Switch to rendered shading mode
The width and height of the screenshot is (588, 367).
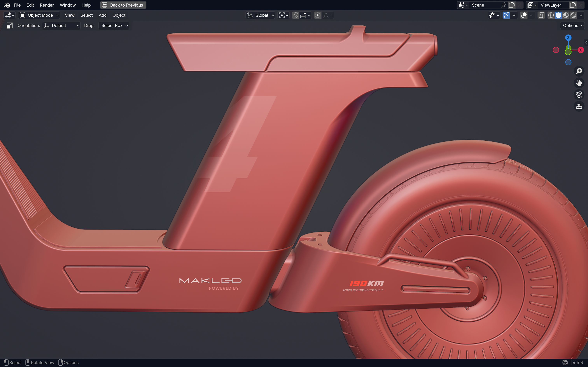coord(573,15)
